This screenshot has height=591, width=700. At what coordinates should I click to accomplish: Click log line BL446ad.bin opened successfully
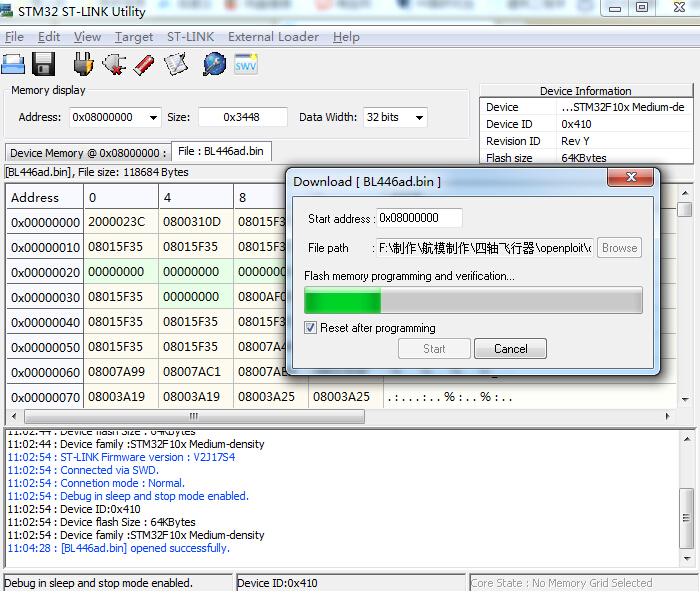[119, 548]
